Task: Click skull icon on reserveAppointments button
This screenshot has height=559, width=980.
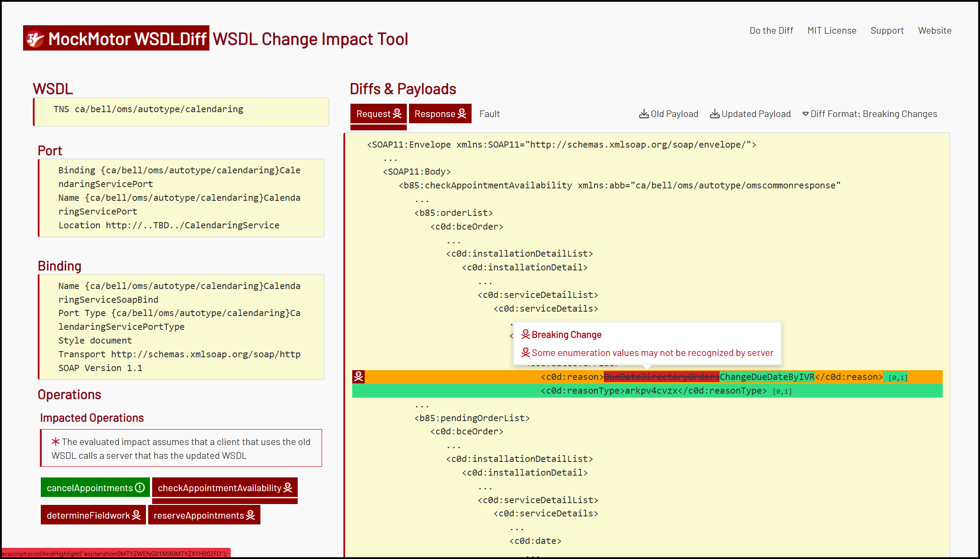Action: click(x=251, y=515)
